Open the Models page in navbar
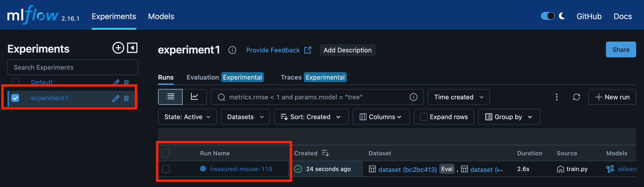644x187 pixels. (161, 16)
